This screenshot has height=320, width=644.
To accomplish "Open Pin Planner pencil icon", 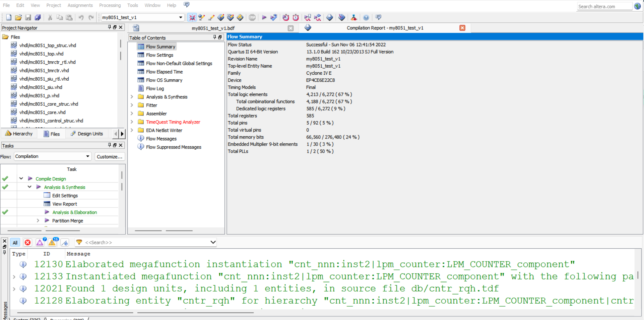I will point(211,17).
